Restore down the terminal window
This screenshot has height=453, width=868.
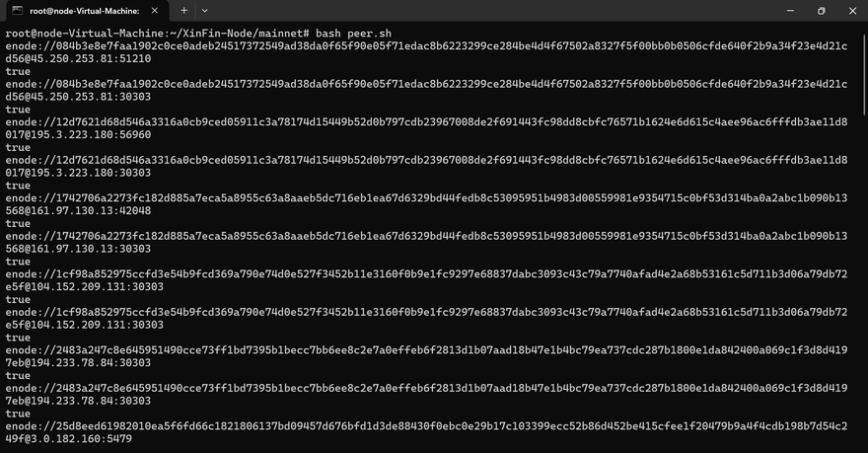click(x=821, y=11)
